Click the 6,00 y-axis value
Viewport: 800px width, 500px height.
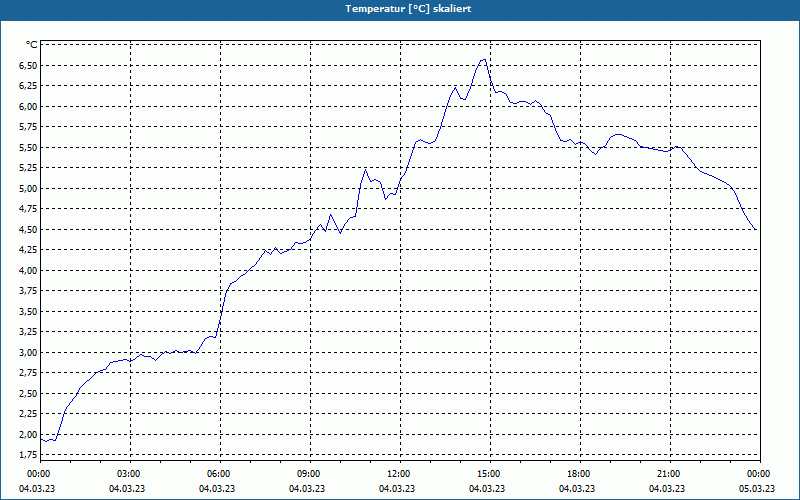point(28,107)
